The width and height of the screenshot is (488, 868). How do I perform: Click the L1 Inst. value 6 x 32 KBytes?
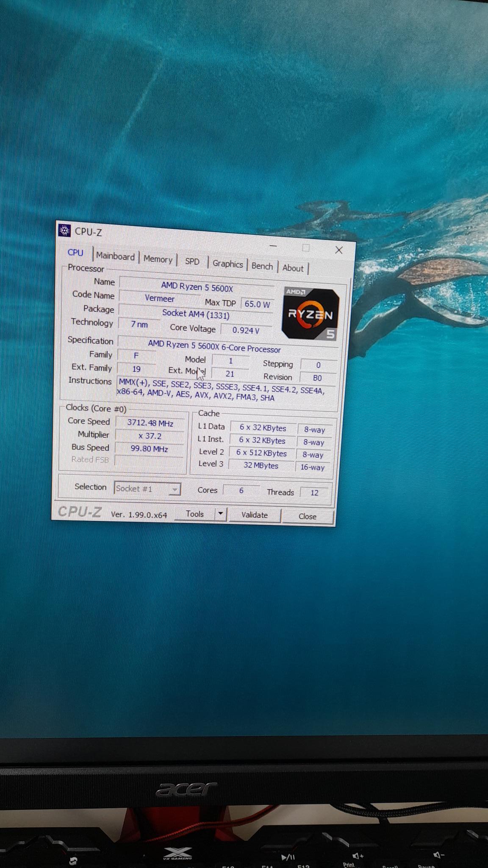click(x=262, y=441)
